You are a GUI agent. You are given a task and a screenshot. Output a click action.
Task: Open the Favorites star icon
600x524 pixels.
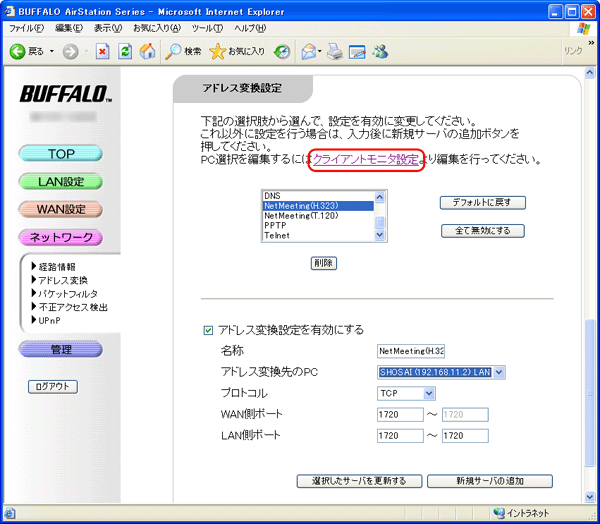[218, 51]
